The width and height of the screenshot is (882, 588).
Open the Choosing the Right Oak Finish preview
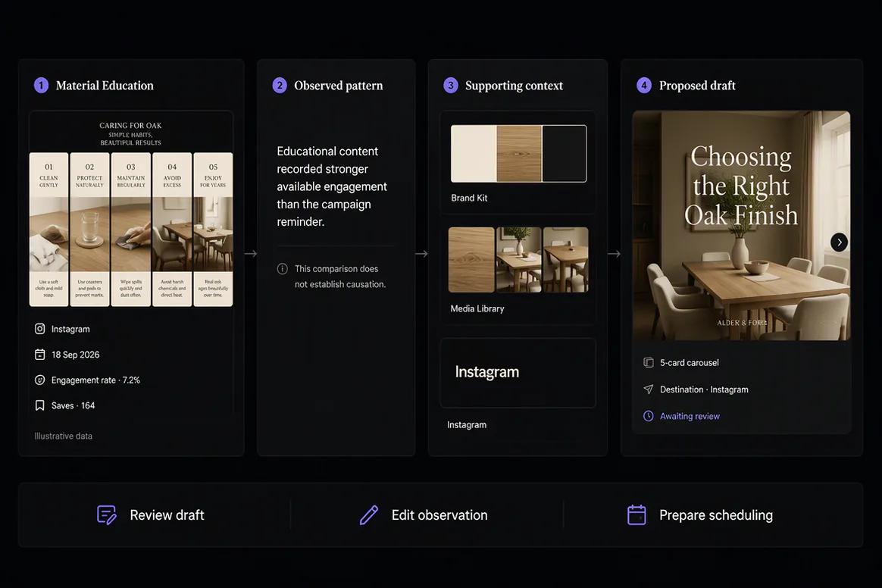(x=741, y=226)
